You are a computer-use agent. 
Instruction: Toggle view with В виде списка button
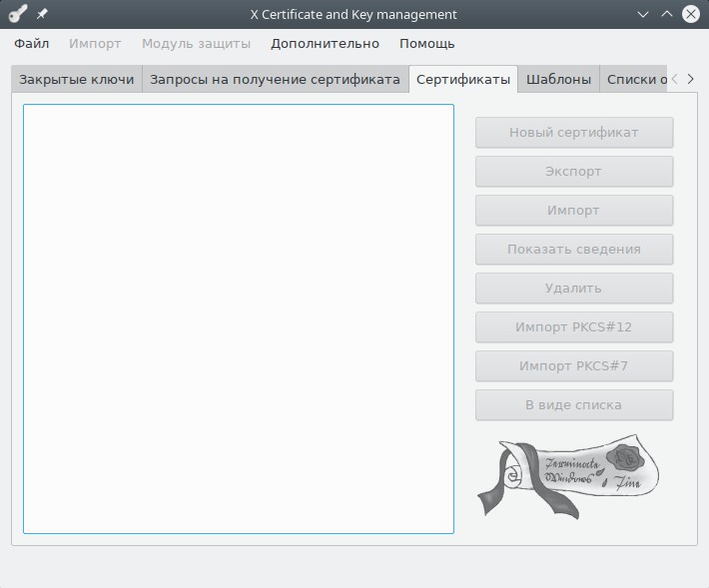tap(573, 405)
